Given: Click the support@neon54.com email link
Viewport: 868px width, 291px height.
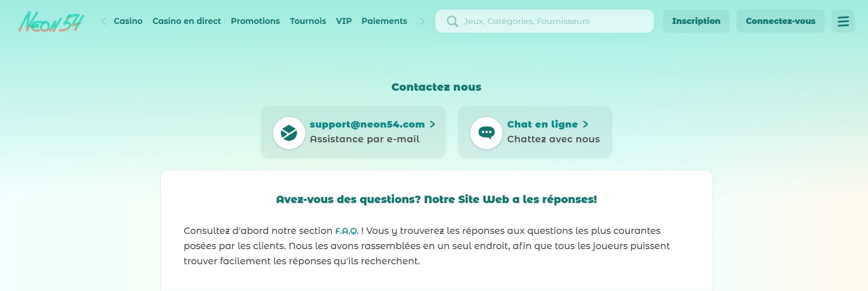Looking at the screenshot, I should [367, 124].
